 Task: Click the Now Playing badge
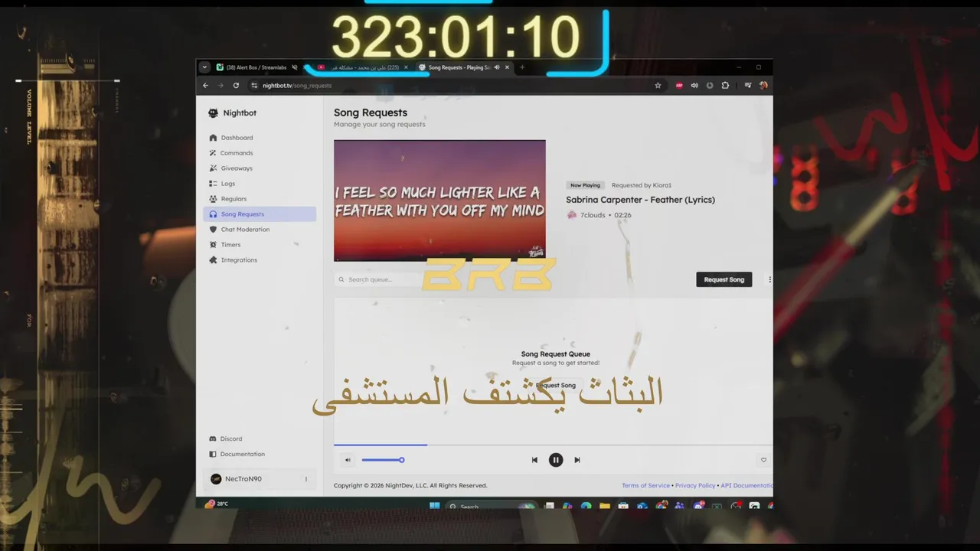[585, 185]
